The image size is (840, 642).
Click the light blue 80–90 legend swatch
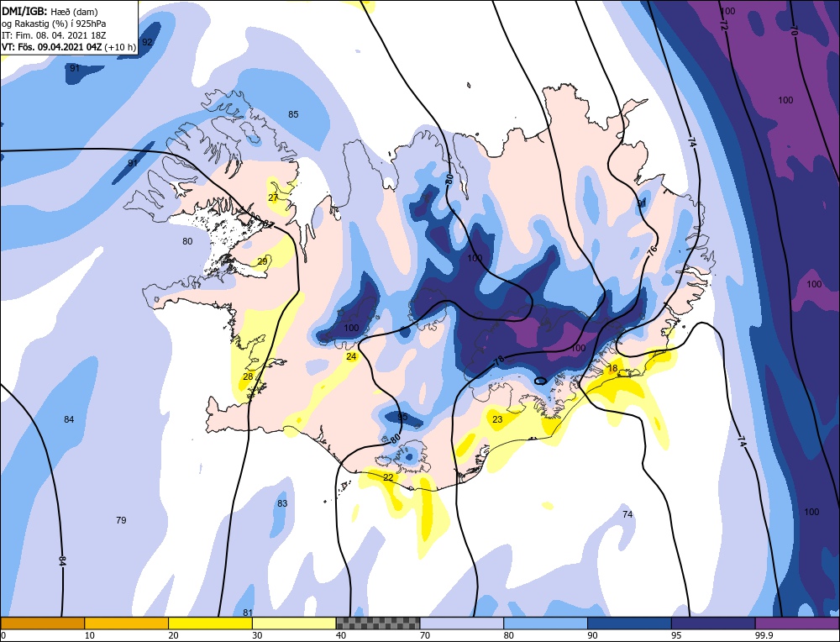[545, 624]
